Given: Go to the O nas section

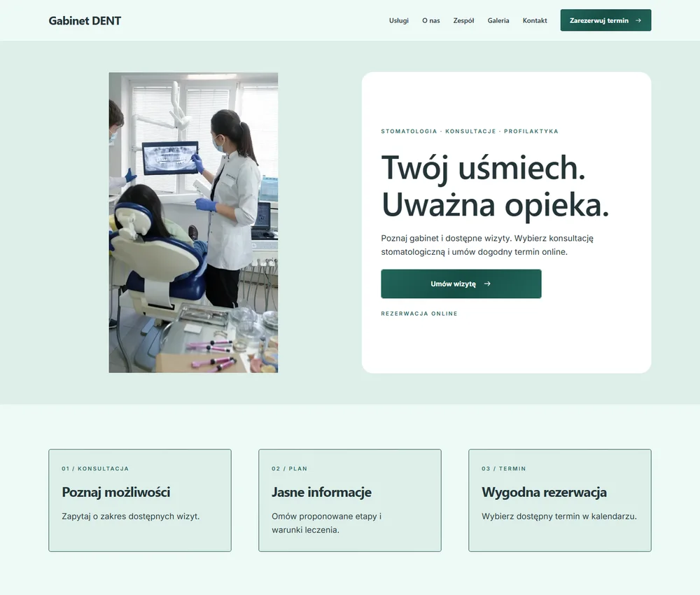Looking at the screenshot, I should pyautogui.click(x=430, y=20).
